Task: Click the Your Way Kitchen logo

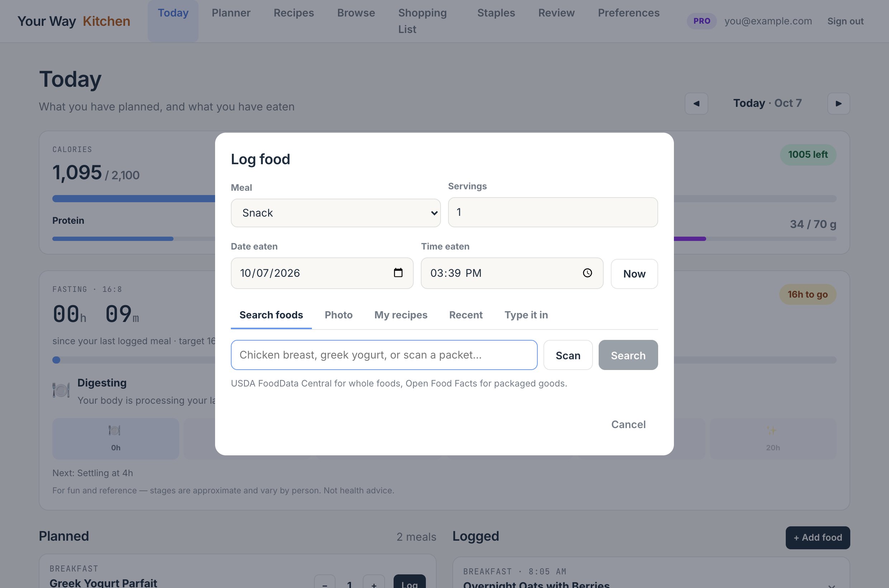Action: [x=74, y=22]
